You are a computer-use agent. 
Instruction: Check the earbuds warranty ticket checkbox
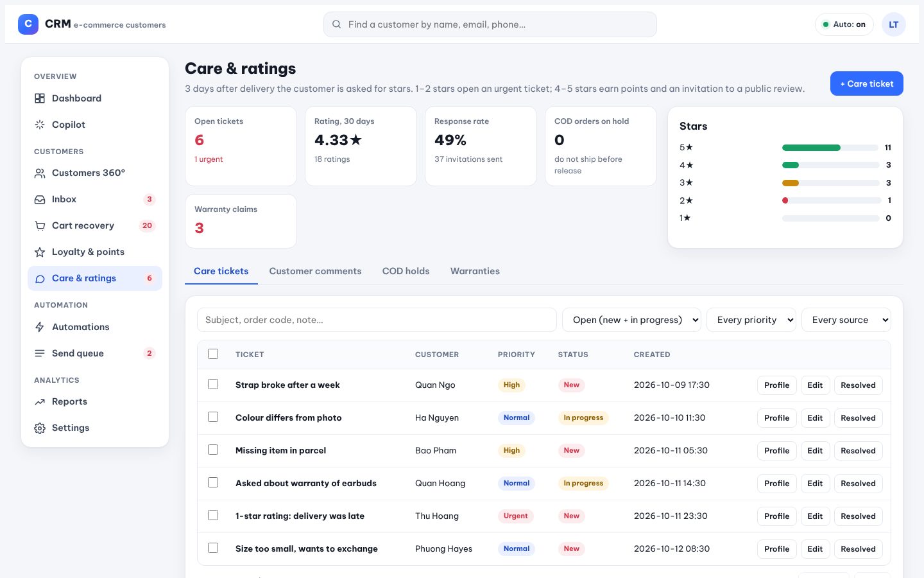pos(213,482)
